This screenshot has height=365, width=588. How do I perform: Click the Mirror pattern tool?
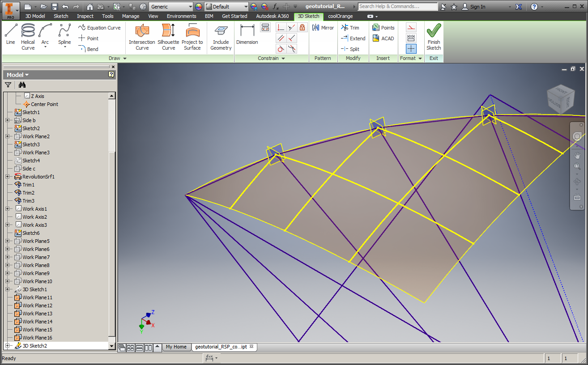click(323, 28)
